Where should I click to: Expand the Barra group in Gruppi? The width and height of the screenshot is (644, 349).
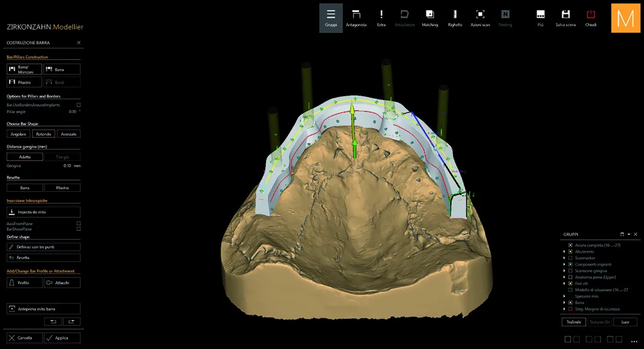coord(564,302)
